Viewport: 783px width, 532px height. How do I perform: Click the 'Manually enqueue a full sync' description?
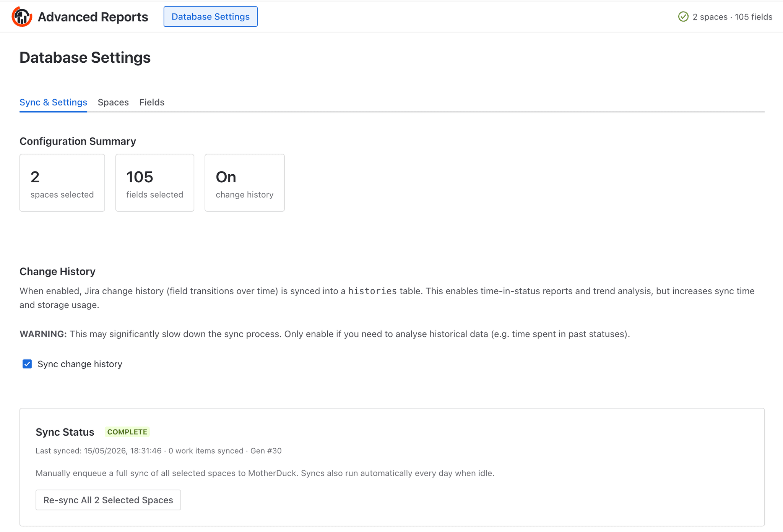click(x=265, y=473)
